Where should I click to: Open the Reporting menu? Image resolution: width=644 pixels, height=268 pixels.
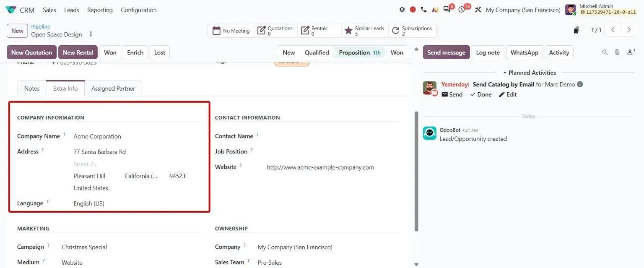point(100,10)
